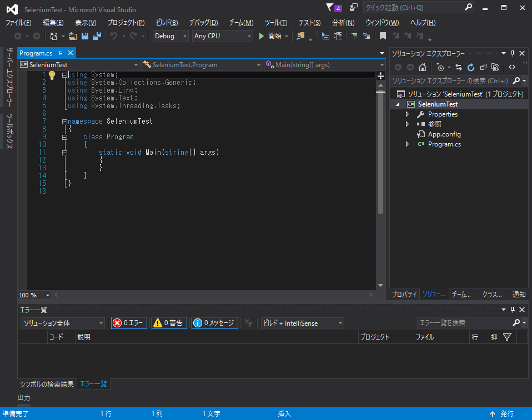Click the Start (開始) debug button
This screenshot has height=420, width=532.
270,36
